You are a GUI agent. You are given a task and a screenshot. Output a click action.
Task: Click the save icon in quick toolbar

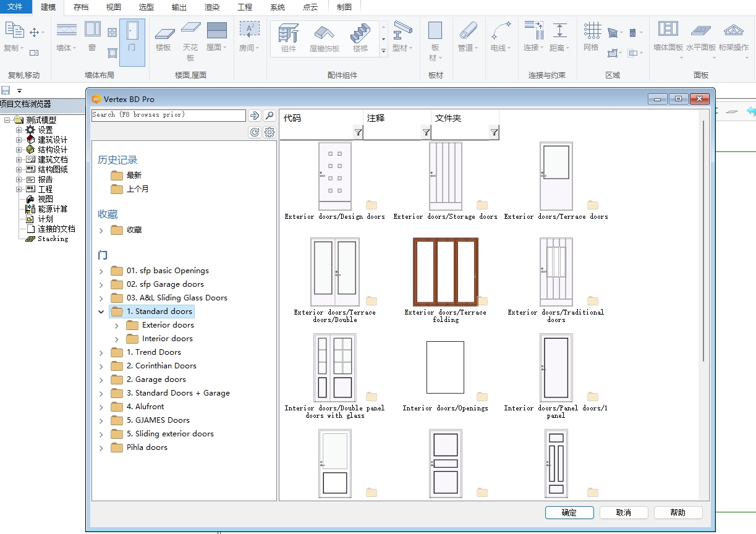pyautogui.click(x=6, y=91)
